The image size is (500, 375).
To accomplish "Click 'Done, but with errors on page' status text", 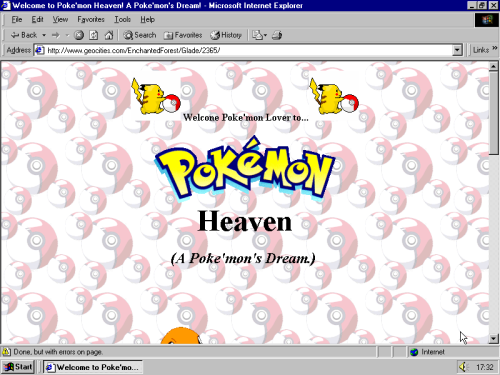I will [x=58, y=352].
